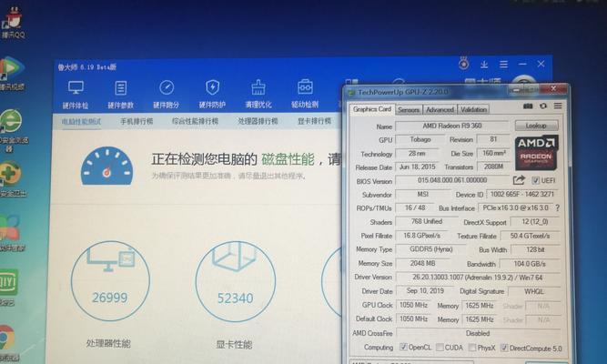607x364 pixels.
Task: Click the GPU Clock 1050 MHz value
Action: coord(413,305)
